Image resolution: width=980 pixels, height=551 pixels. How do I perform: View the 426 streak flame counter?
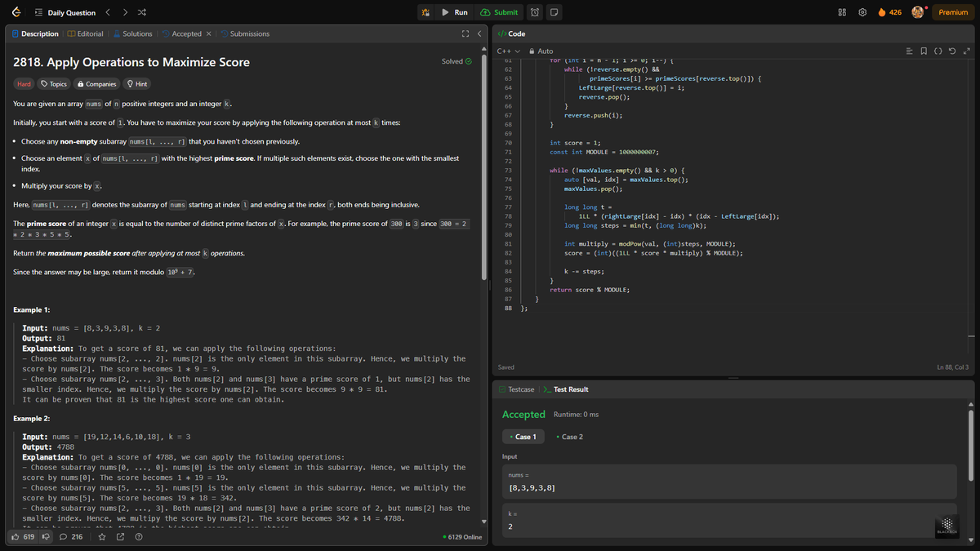[x=889, y=12]
